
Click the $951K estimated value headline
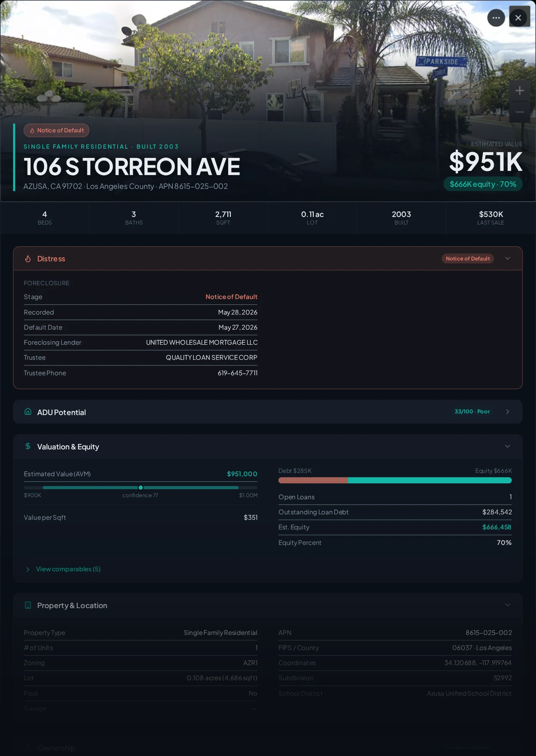(x=486, y=162)
